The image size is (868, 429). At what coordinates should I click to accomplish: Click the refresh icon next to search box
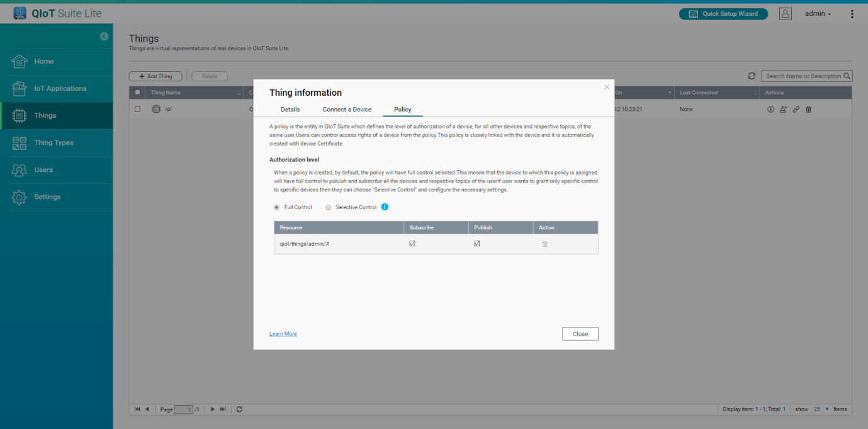pos(752,76)
